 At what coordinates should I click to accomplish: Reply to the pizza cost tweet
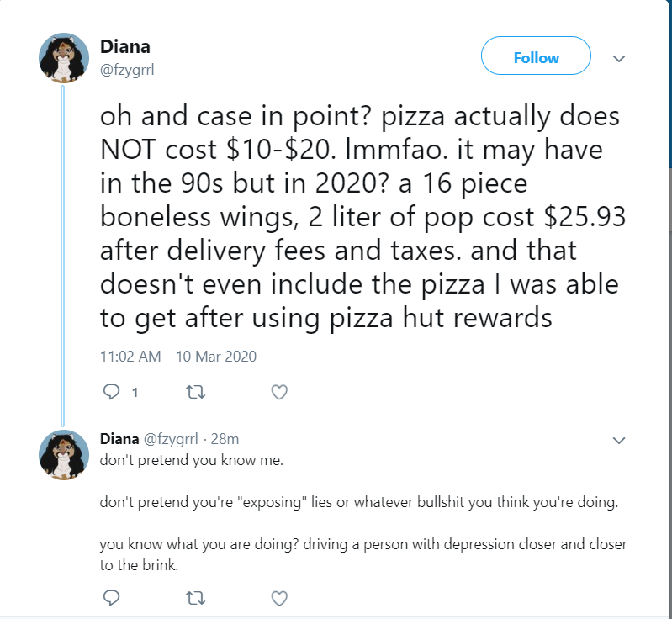click(x=111, y=392)
